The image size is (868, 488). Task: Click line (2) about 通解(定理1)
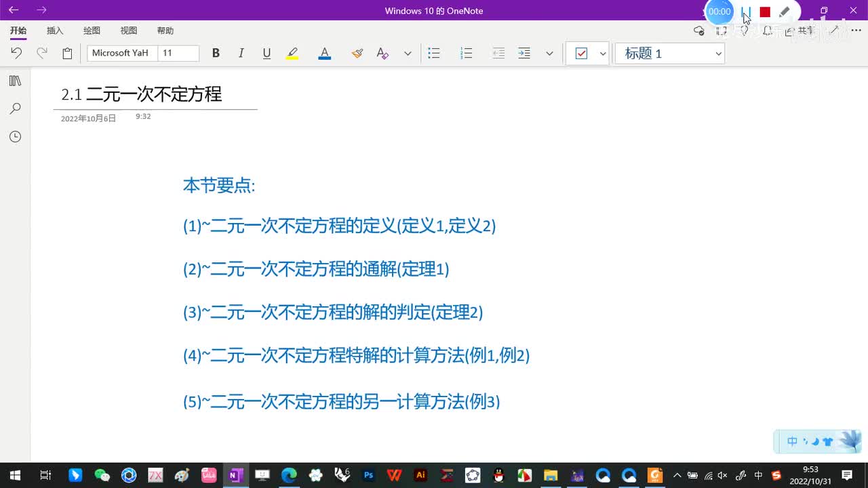tap(316, 269)
